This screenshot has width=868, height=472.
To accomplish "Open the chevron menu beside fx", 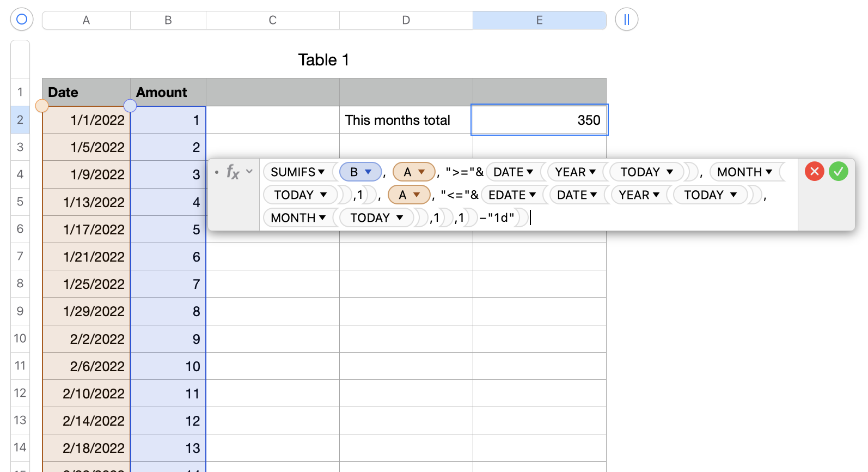I will click(x=249, y=171).
